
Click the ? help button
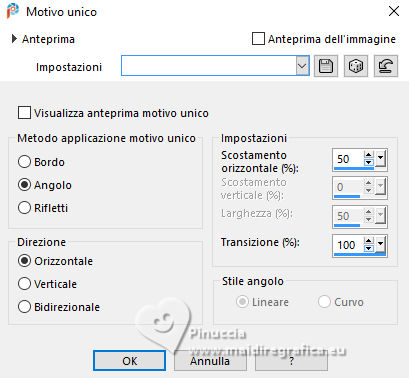coord(291,361)
